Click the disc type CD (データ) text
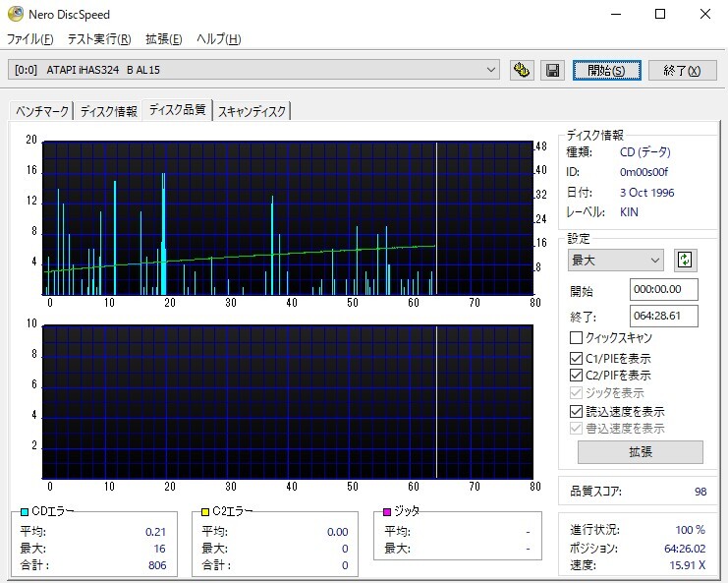The image size is (728, 583). [x=644, y=152]
